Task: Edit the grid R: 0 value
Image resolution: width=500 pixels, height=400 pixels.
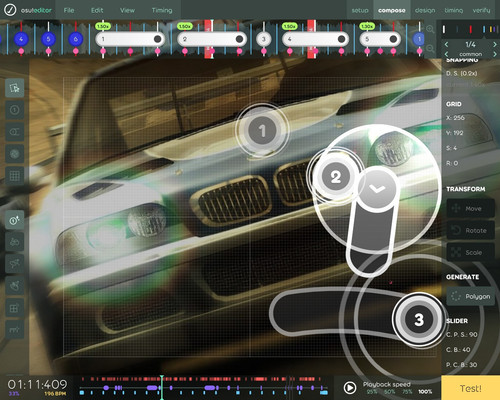Action: [x=452, y=163]
